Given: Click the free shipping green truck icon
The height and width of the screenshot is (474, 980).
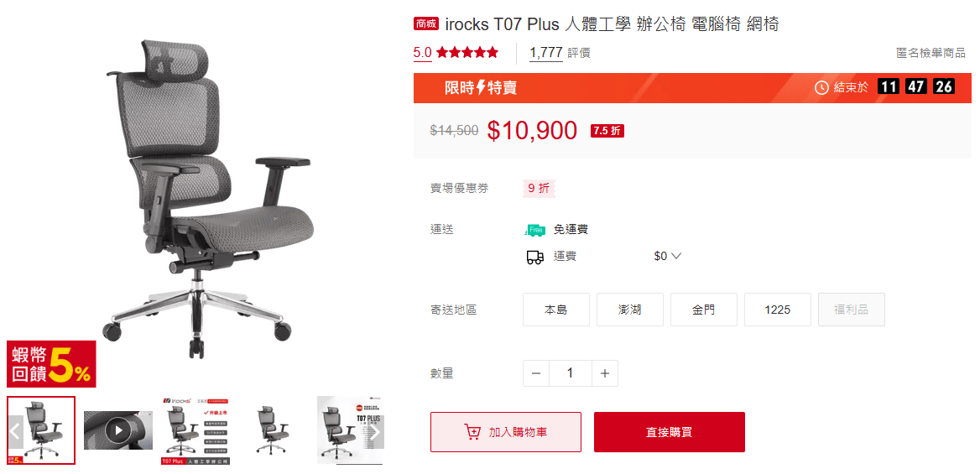Looking at the screenshot, I should [x=535, y=230].
